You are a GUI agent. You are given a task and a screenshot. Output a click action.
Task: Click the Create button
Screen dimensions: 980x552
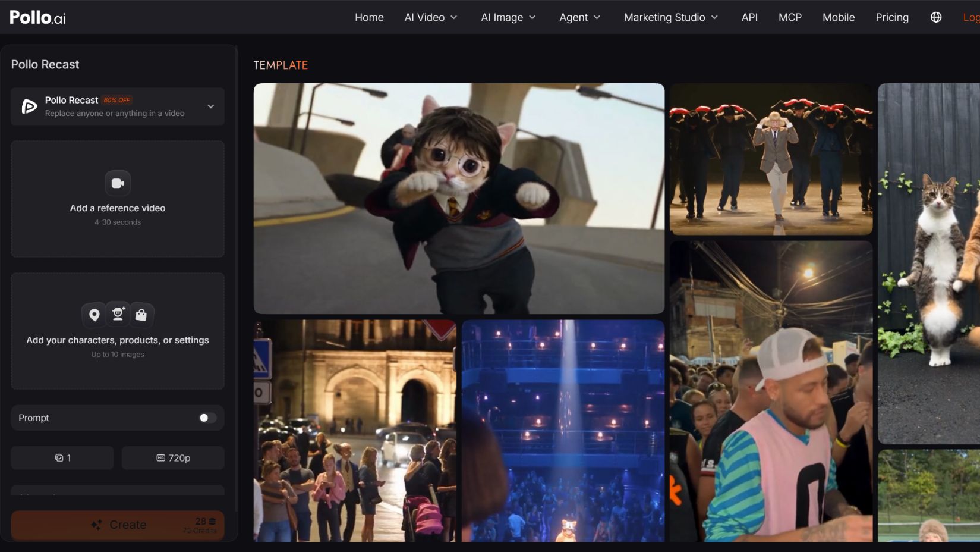pyautogui.click(x=118, y=525)
